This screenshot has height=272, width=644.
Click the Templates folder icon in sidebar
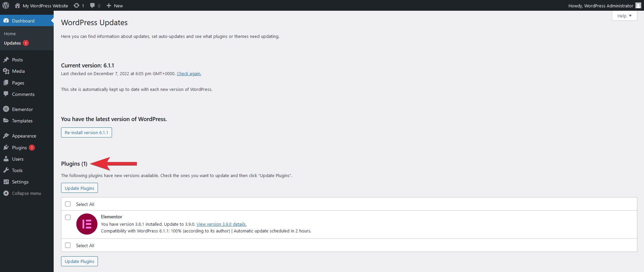6,121
